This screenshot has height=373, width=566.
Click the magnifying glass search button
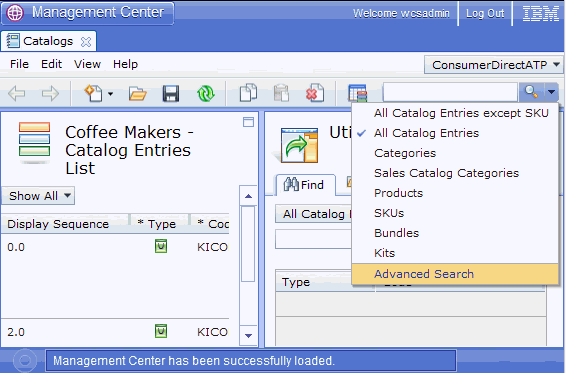click(531, 92)
